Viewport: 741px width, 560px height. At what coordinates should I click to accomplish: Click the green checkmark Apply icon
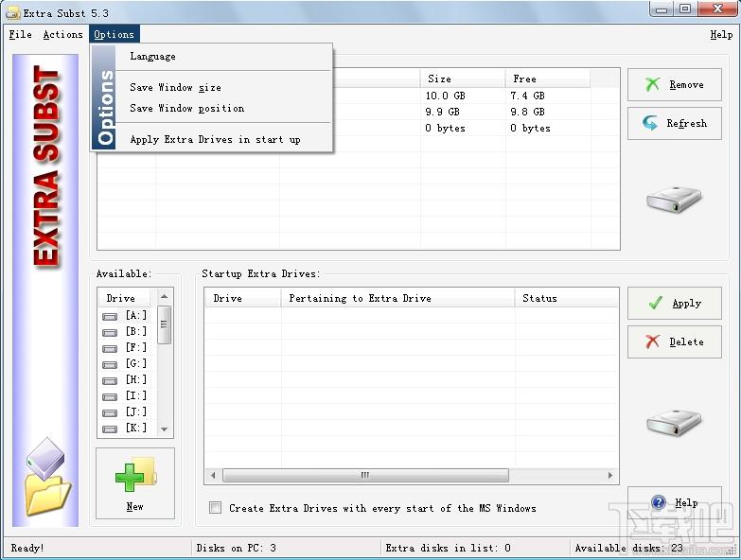[x=656, y=303]
